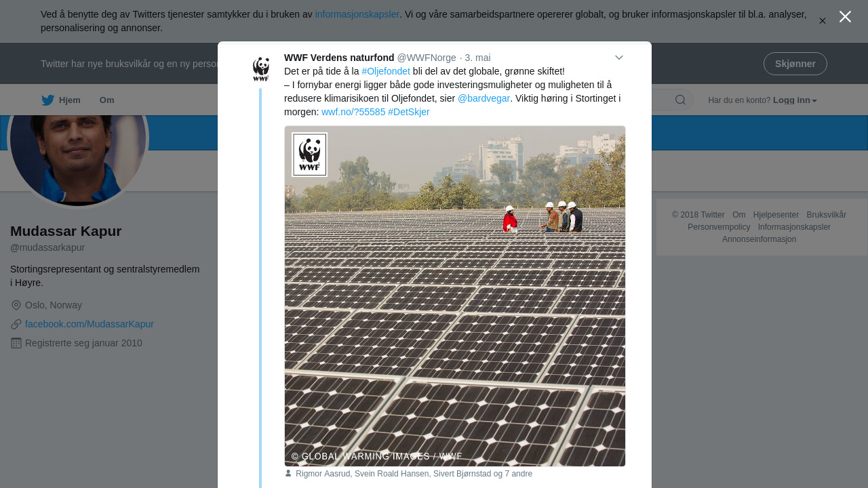The width and height of the screenshot is (868, 488).
Task: Open the @bardvegar mention
Action: (484, 98)
